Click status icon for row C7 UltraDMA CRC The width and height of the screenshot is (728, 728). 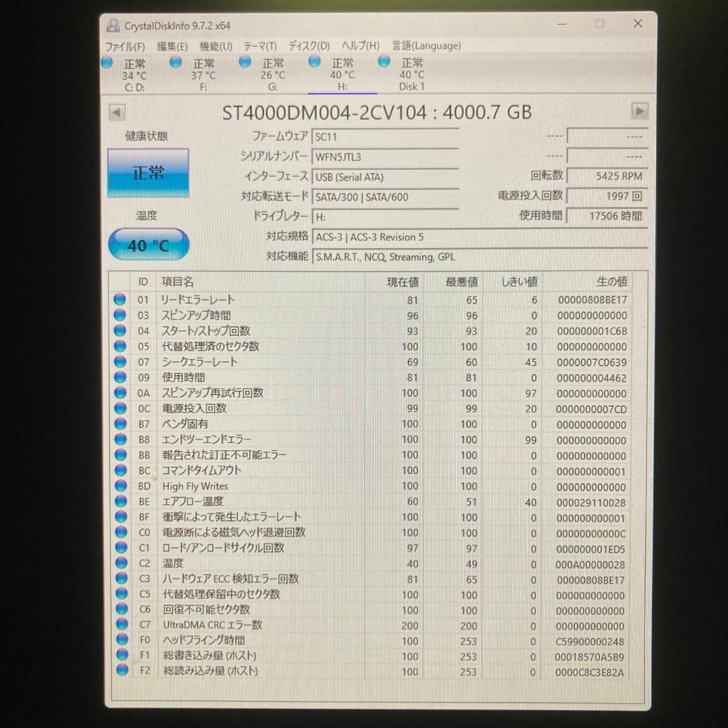pos(121,624)
